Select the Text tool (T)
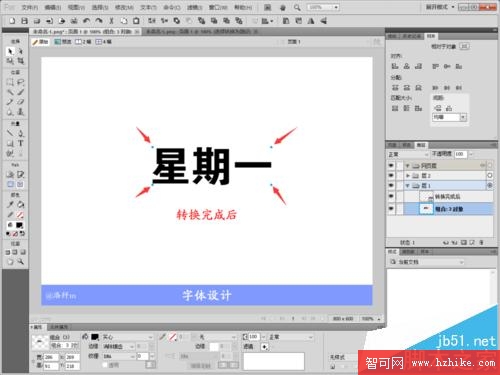The image size is (500, 375). (x=21, y=143)
